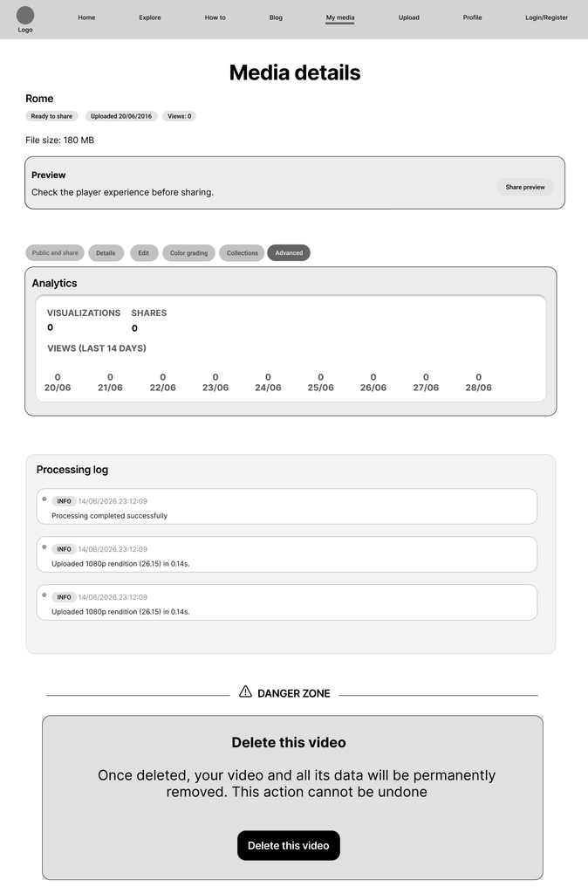Switch to the Details tab
The width and height of the screenshot is (588, 894).
[x=106, y=252]
